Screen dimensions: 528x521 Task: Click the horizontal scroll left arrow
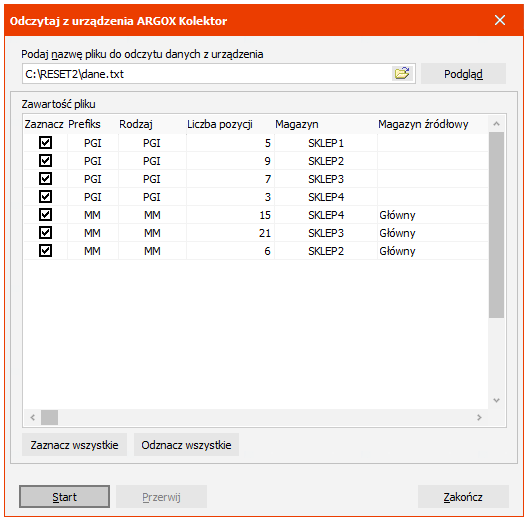[x=32, y=418]
